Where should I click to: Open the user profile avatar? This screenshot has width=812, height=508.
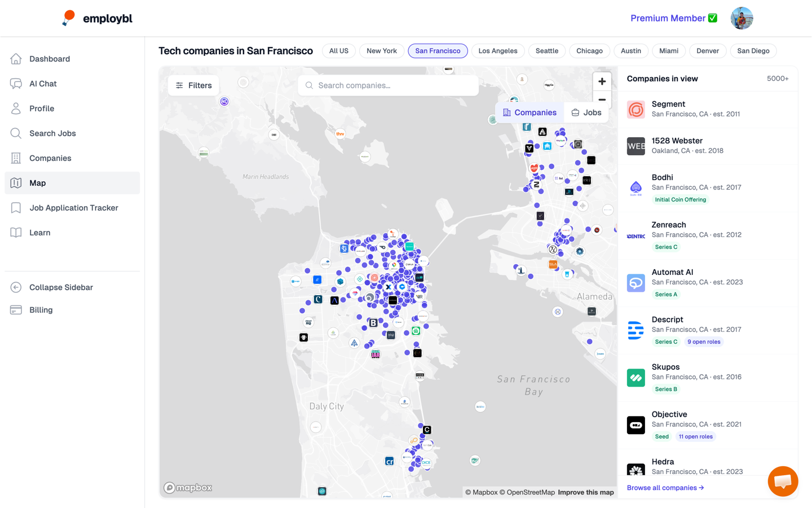(x=742, y=18)
